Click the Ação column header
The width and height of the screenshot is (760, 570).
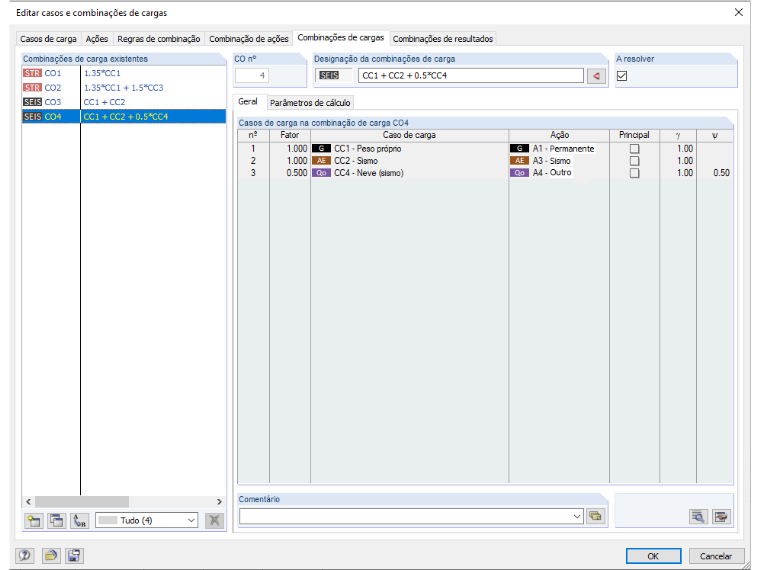pyautogui.click(x=559, y=135)
